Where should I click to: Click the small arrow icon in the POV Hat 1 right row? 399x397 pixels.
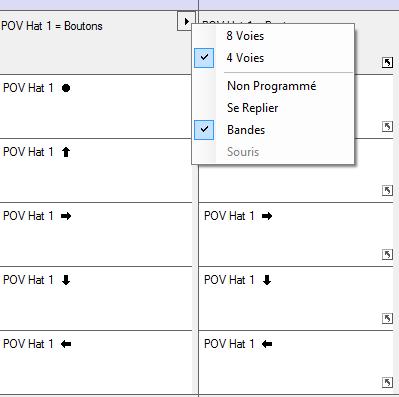click(x=387, y=255)
